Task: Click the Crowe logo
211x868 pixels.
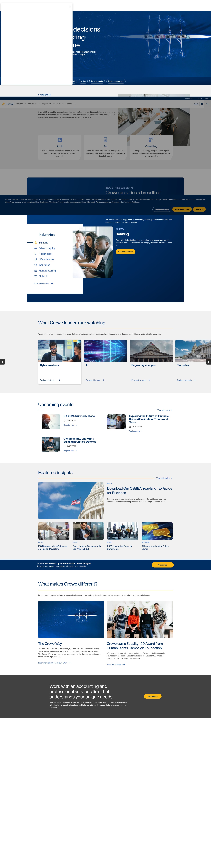Action: [8, 104]
